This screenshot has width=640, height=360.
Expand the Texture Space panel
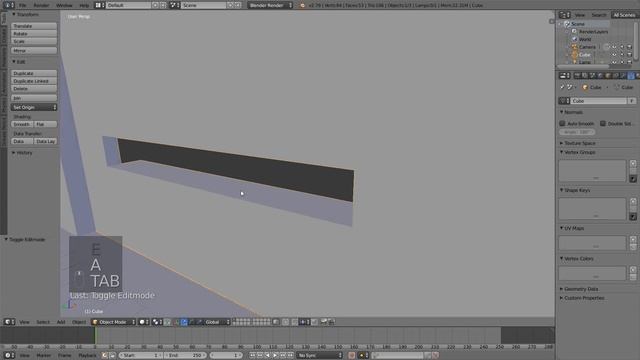[577, 143]
